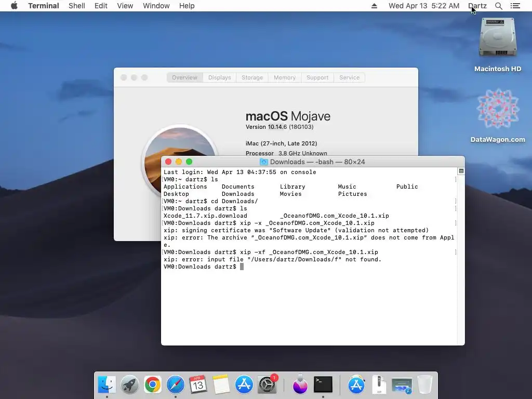Click 'Public' in Terminal ls output

(x=407, y=187)
